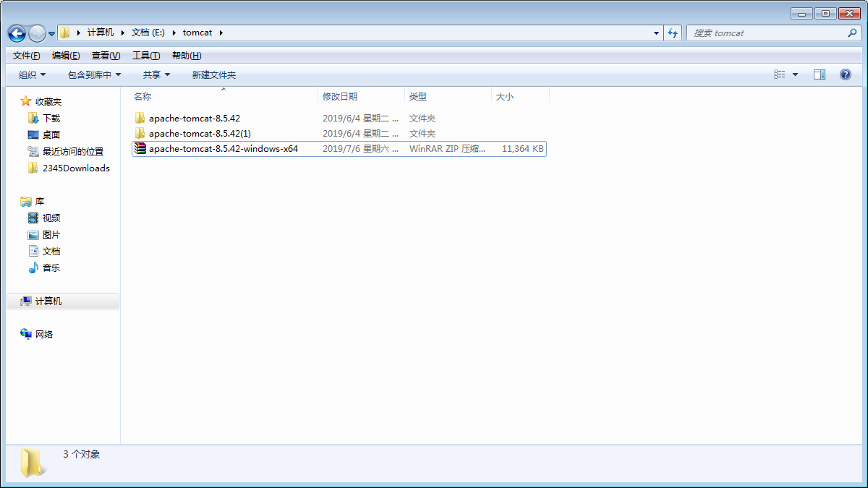
Task: Open the 共享 dropdown
Action: click(156, 74)
